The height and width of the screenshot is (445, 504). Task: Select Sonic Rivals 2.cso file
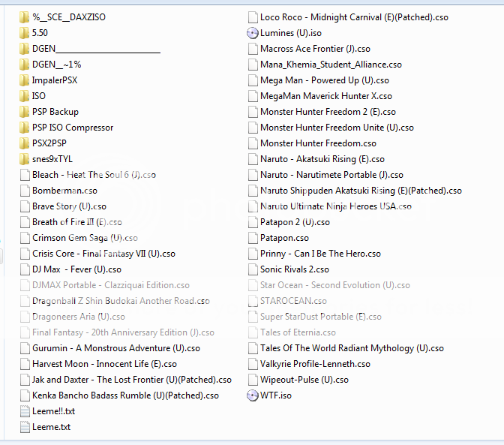pos(294,269)
